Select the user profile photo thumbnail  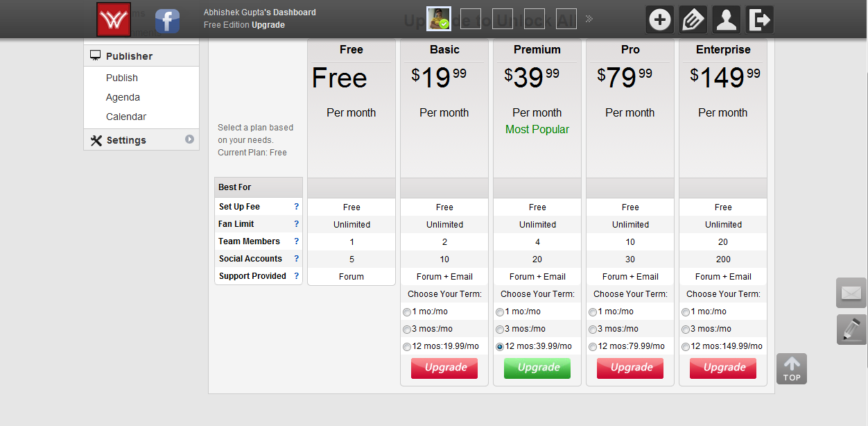(x=439, y=19)
